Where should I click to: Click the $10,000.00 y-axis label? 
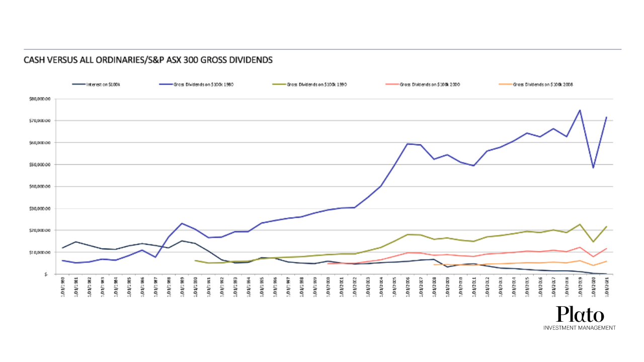coord(39,252)
